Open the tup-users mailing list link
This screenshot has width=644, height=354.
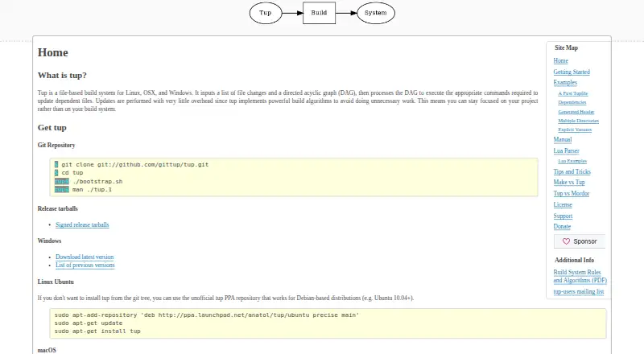click(x=578, y=291)
